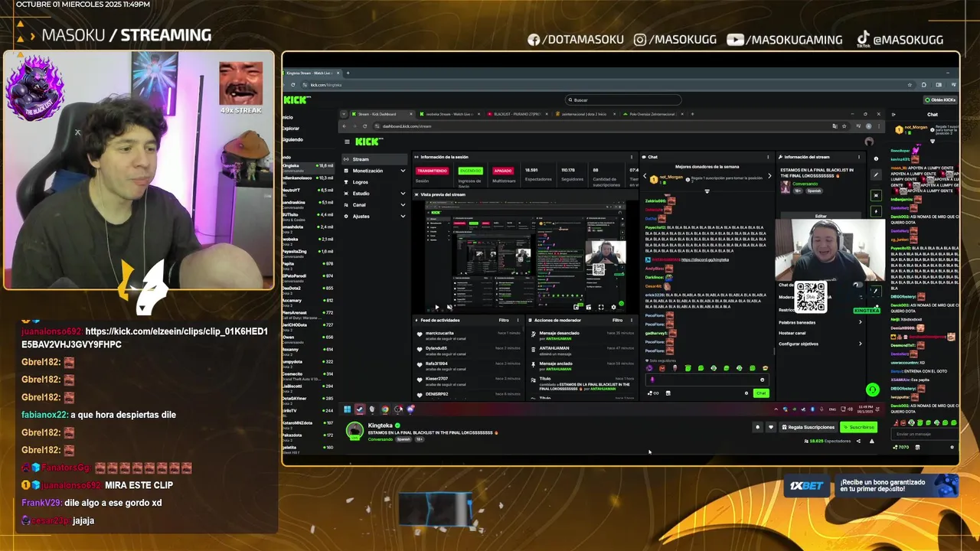Click Obtén KICKs button
Screen dimensions: 980x551
click(940, 99)
